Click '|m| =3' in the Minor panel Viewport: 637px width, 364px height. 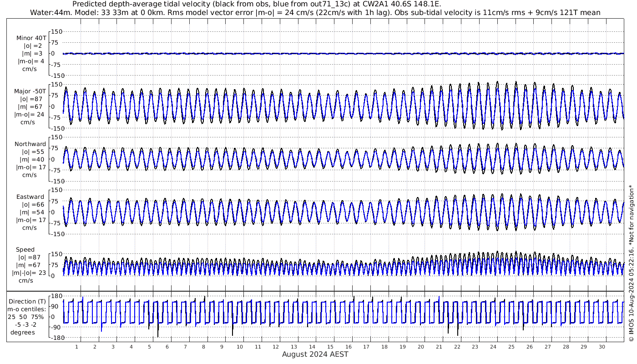31,54
